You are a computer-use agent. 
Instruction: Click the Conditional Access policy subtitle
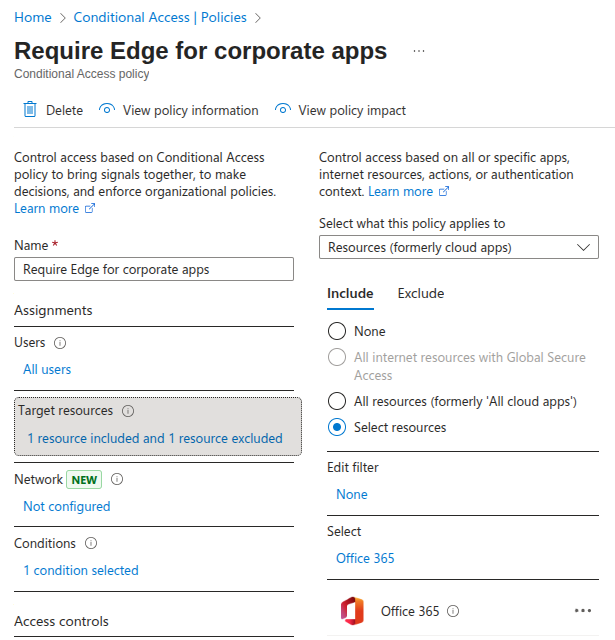pos(82,74)
